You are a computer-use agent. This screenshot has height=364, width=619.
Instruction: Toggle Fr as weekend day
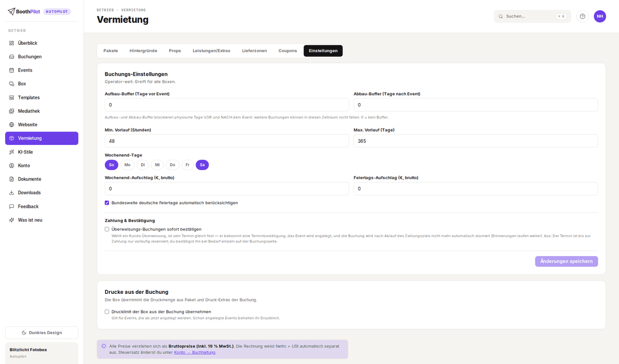[x=188, y=165]
